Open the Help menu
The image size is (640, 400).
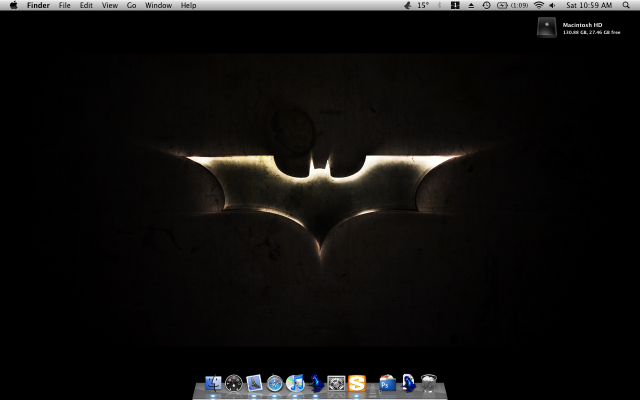tap(188, 5)
